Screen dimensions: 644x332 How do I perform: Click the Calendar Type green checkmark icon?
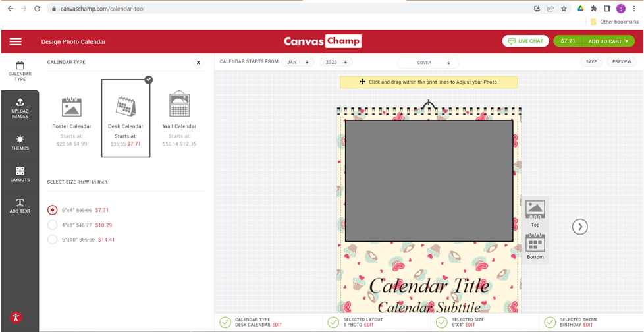225,323
